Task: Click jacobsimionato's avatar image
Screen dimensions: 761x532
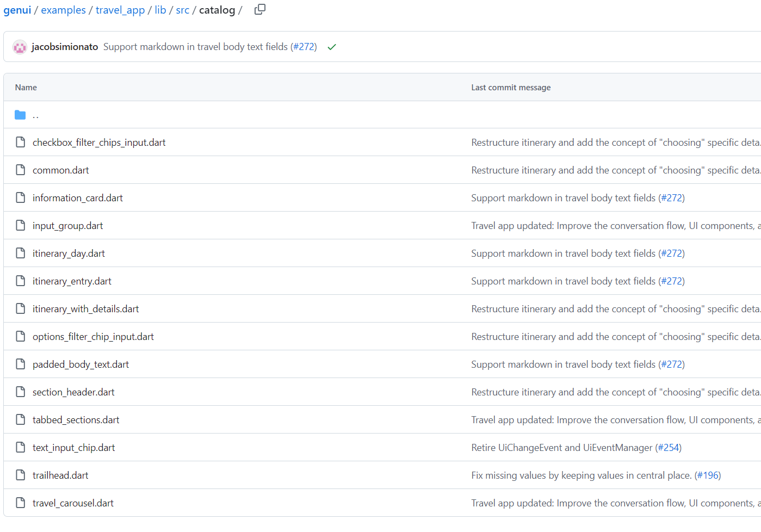Action: [20, 47]
